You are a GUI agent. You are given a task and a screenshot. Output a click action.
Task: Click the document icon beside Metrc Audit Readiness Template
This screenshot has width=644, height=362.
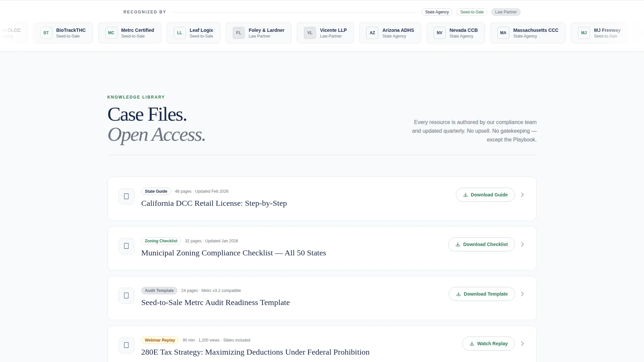click(x=126, y=296)
